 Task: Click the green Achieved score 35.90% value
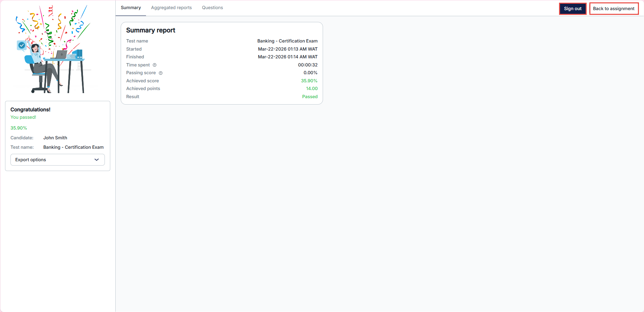tap(309, 81)
